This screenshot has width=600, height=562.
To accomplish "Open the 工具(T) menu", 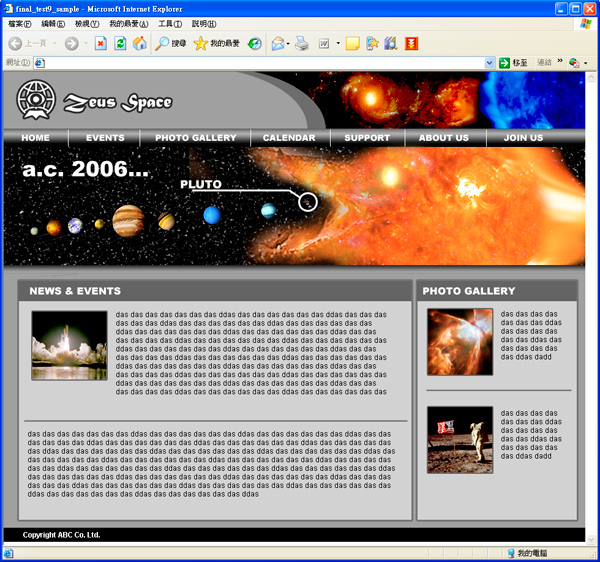I will click(x=169, y=24).
